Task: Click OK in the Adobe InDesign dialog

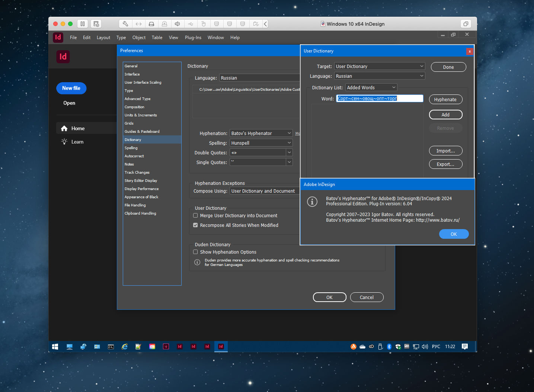Action: [454, 234]
